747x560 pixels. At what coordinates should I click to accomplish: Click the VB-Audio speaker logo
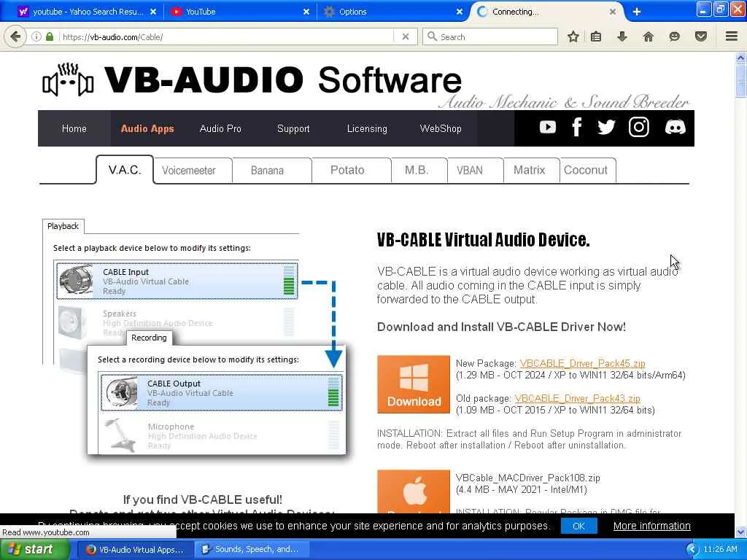[68, 79]
